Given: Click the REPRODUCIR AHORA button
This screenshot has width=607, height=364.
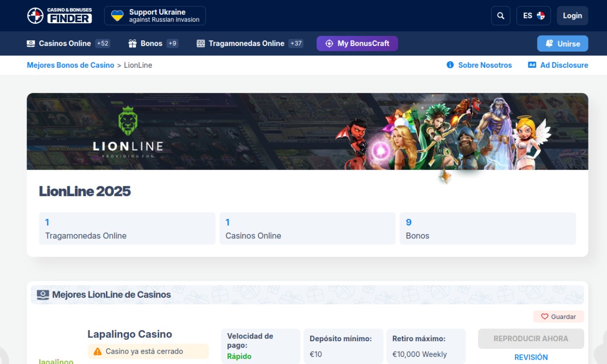Looking at the screenshot, I should 531,339.
